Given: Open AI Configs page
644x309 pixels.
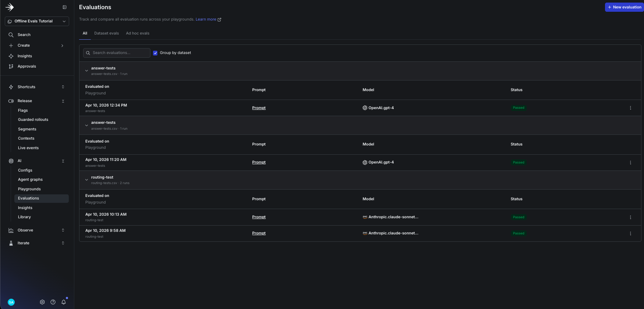Looking at the screenshot, I should point(25,170).
